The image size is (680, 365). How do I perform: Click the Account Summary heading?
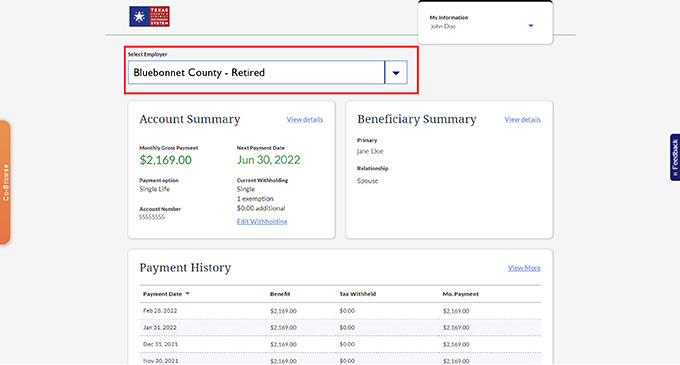pyautogui.click(x=190, y=119)
